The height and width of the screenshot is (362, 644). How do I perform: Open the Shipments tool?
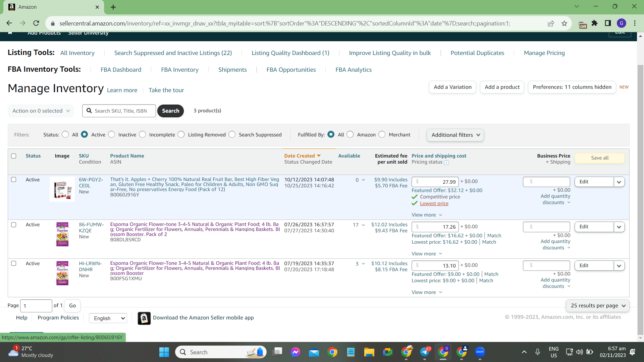click(x=232, y=70)
